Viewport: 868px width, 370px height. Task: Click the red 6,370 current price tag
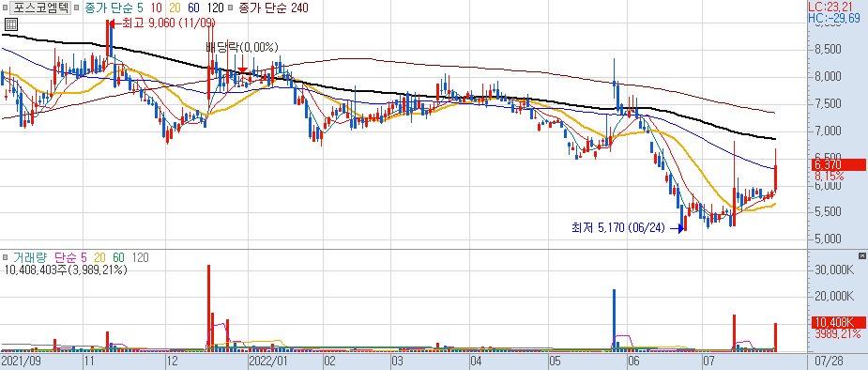point(839,164)
